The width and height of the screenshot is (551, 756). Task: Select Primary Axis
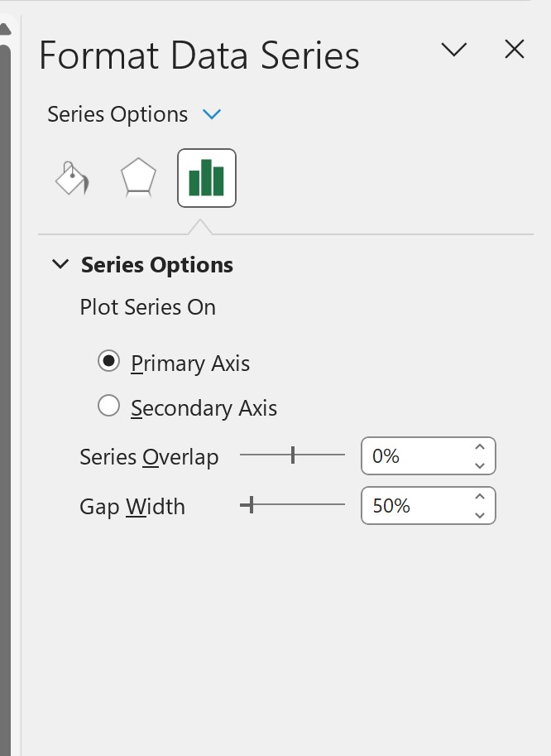point(108,362)
